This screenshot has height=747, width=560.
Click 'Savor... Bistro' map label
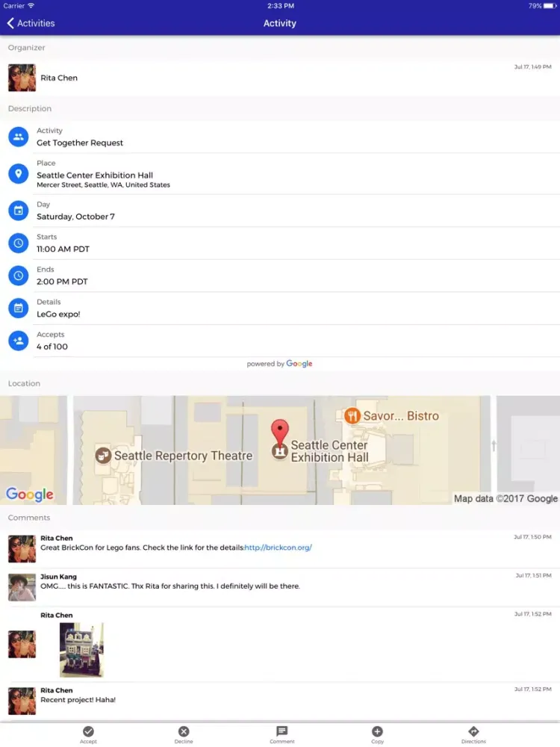point(401,416)
